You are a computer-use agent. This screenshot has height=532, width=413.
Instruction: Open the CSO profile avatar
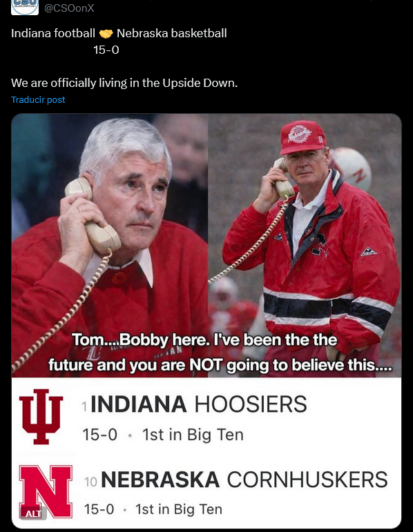point(25,7)
